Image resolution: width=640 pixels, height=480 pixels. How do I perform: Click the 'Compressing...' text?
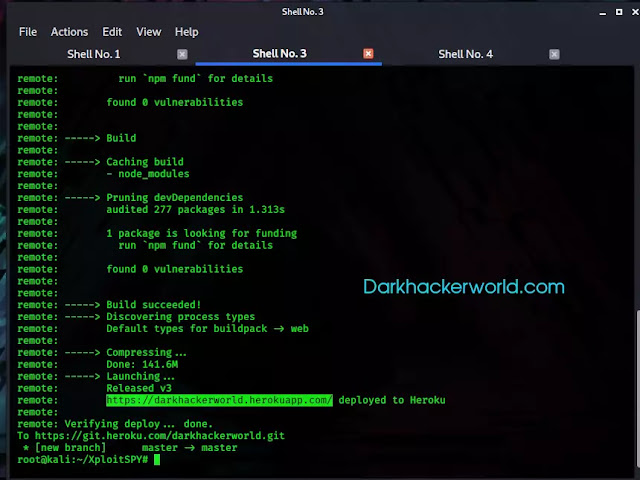coord(146,352)
